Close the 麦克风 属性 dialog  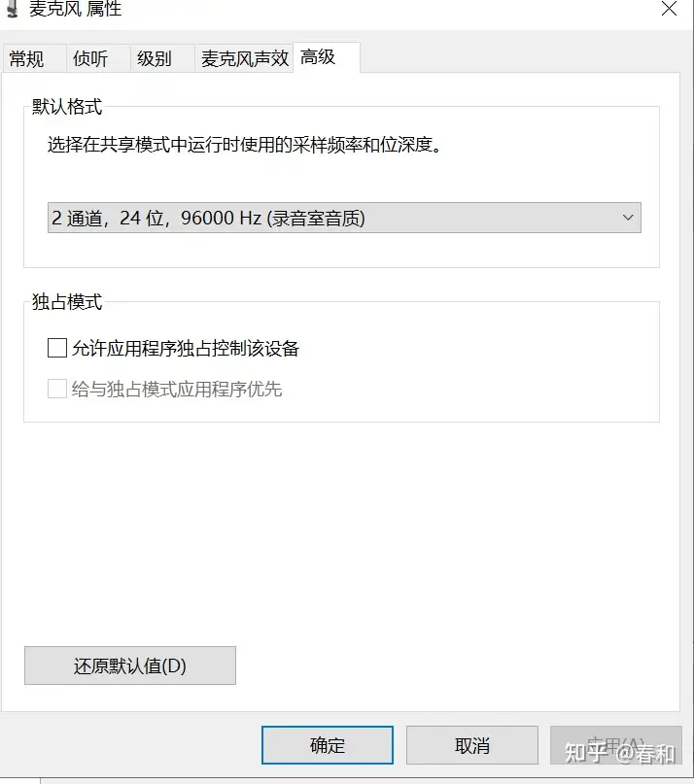[669, 8]
